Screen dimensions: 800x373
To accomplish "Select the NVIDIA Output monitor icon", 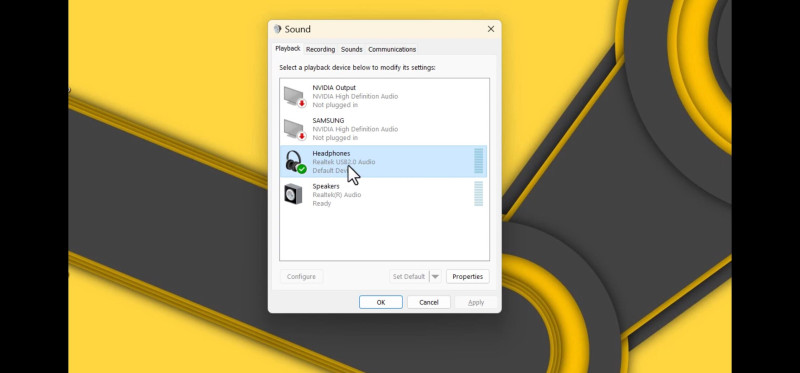I will point(295,97).
